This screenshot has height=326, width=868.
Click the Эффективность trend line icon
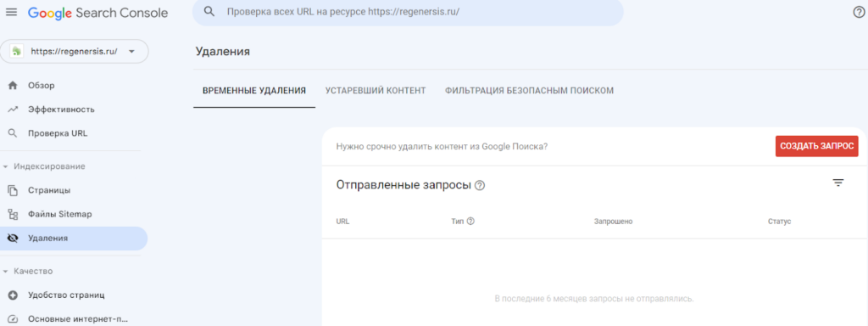pos(13,110)
